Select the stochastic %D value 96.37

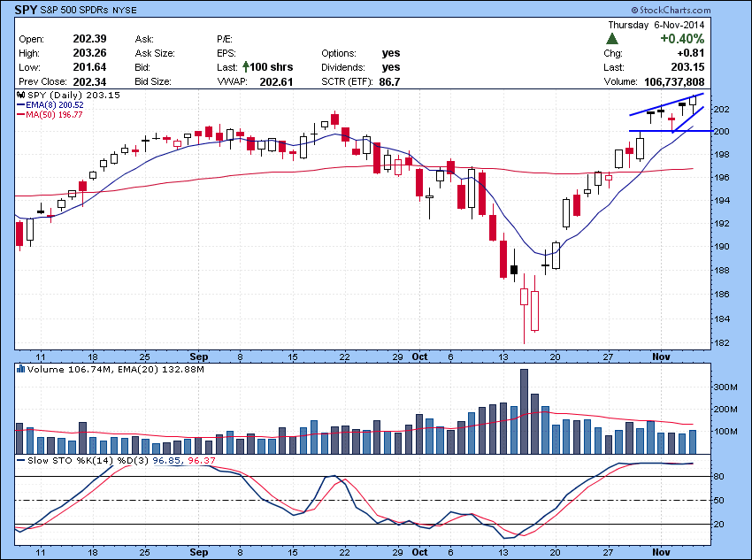coord(202,460)
